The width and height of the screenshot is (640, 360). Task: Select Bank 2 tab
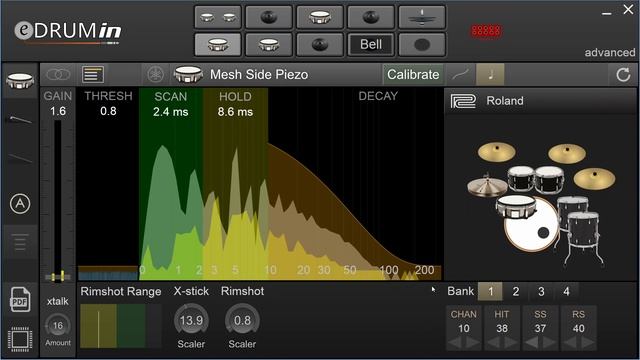coord(516,291)
